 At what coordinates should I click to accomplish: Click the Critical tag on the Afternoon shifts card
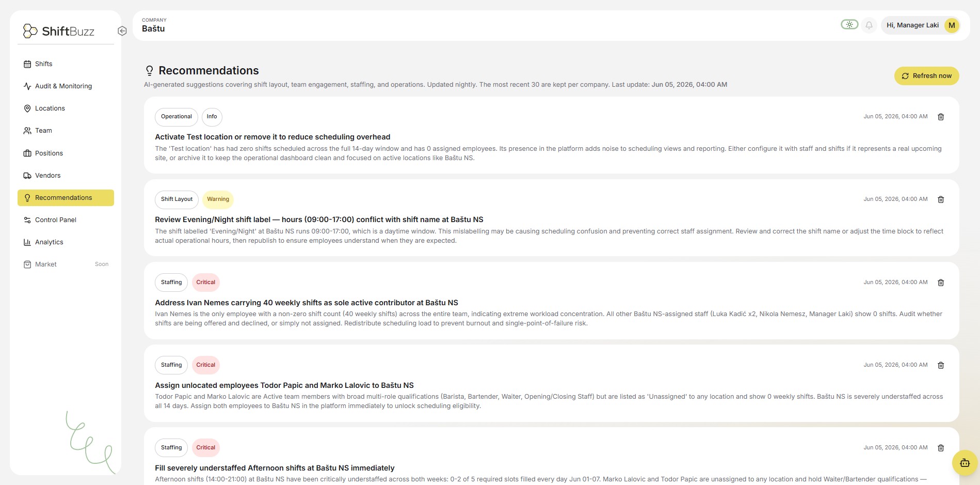(206, 448)
